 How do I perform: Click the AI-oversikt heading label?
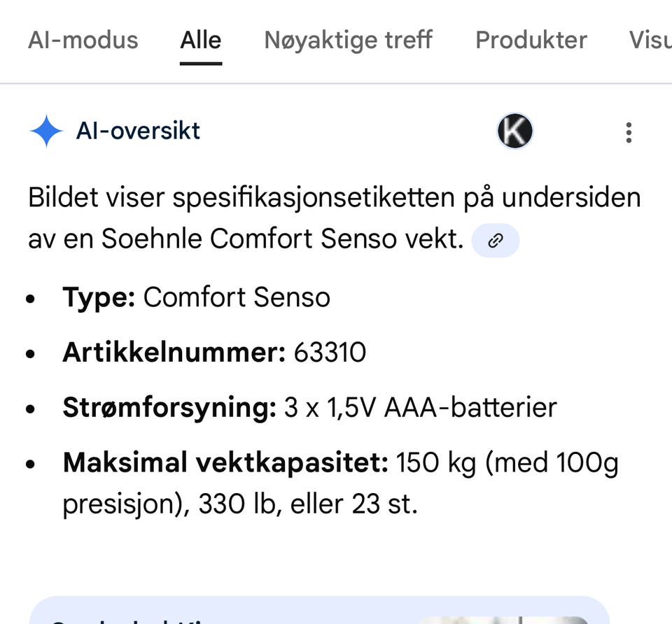(x=138, y=131)
